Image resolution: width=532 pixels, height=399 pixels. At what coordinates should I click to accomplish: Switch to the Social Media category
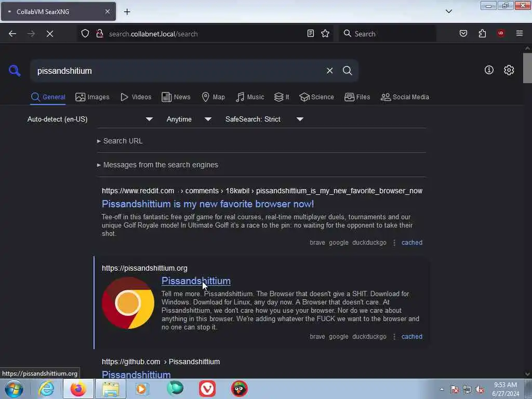(x=405, y=97)
